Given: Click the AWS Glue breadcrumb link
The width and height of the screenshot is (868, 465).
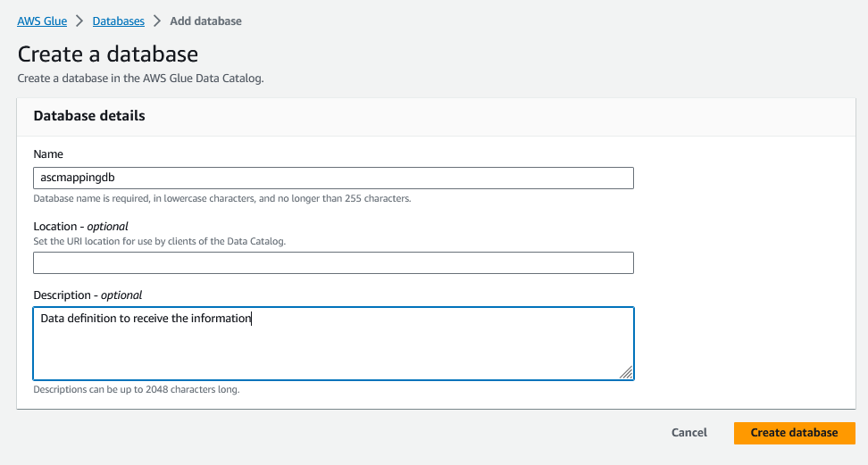Looking at the screenshot, I should [x=42, y=21].
